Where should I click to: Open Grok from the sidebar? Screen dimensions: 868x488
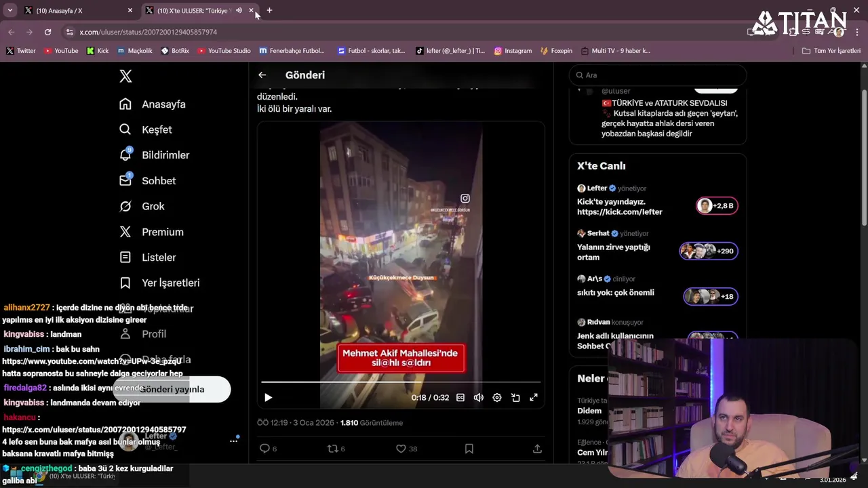(142, 206)
